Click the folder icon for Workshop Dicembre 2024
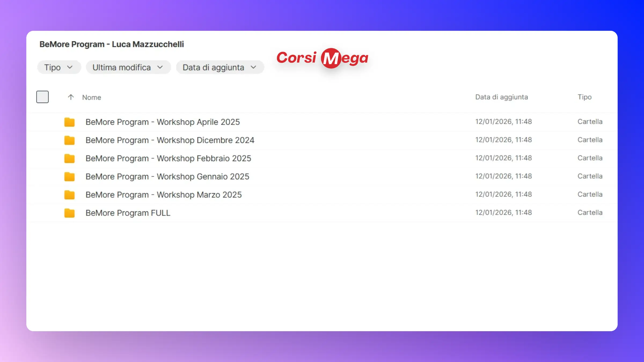This screenshot has width=644, height=362. (69, 140)
